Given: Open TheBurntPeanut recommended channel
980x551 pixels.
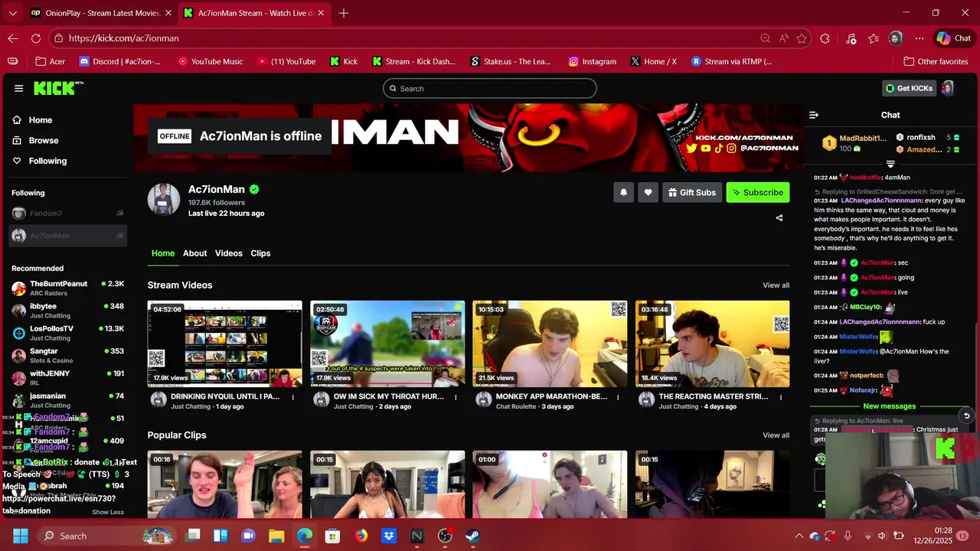Looking at the screenshot, I should tap(67, 289).
